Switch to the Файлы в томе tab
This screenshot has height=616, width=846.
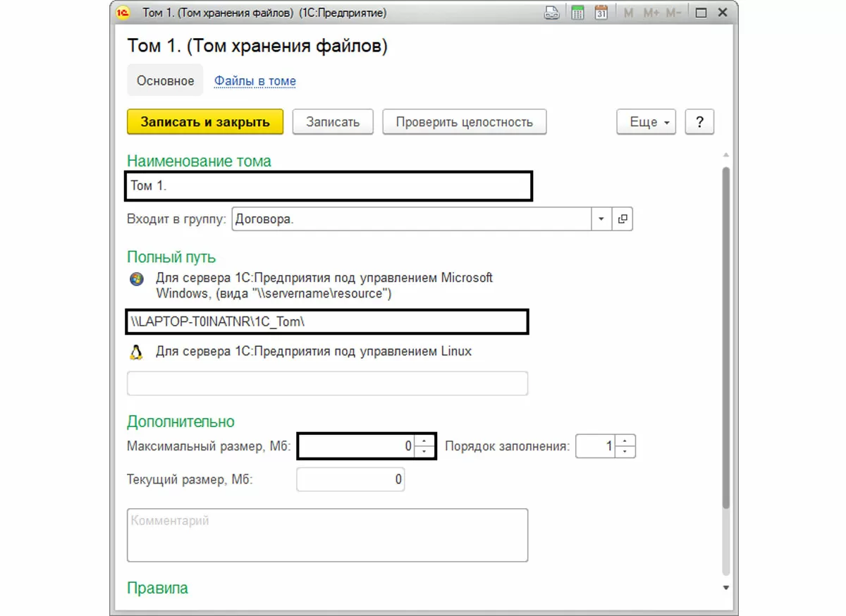click(x=255, y=81)
